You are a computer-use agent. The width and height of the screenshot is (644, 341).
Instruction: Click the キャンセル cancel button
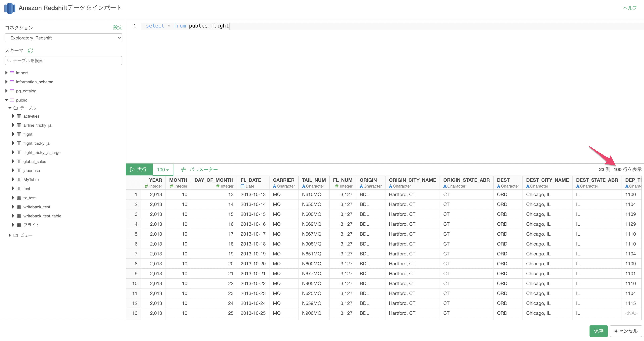[625, 331]
